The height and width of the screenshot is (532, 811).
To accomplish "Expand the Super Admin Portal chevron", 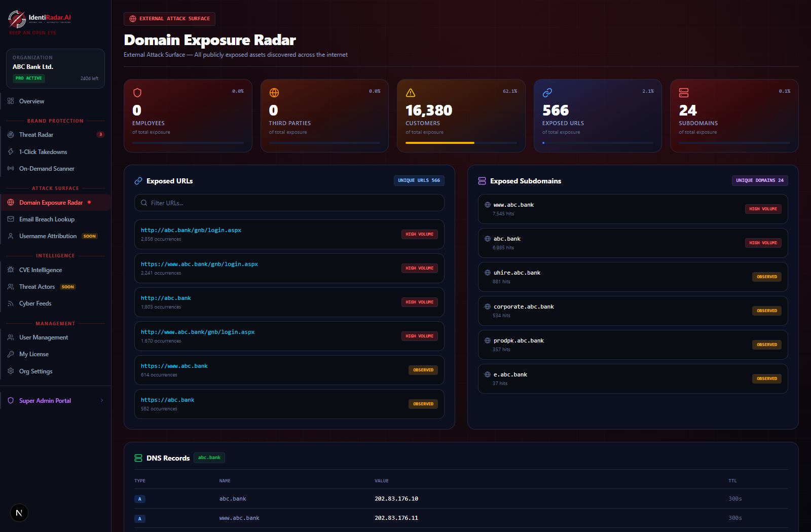I will (x=102, y=401).
